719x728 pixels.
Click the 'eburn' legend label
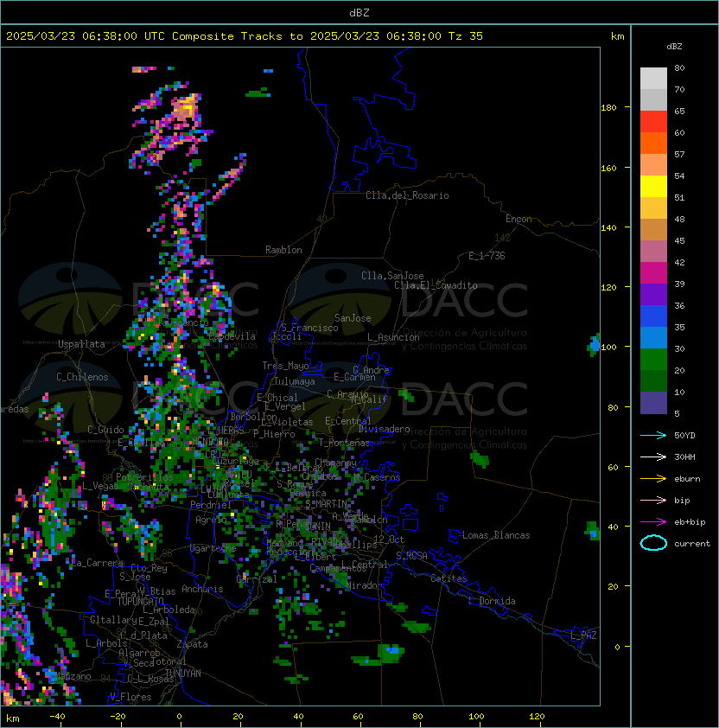[687, 479]
